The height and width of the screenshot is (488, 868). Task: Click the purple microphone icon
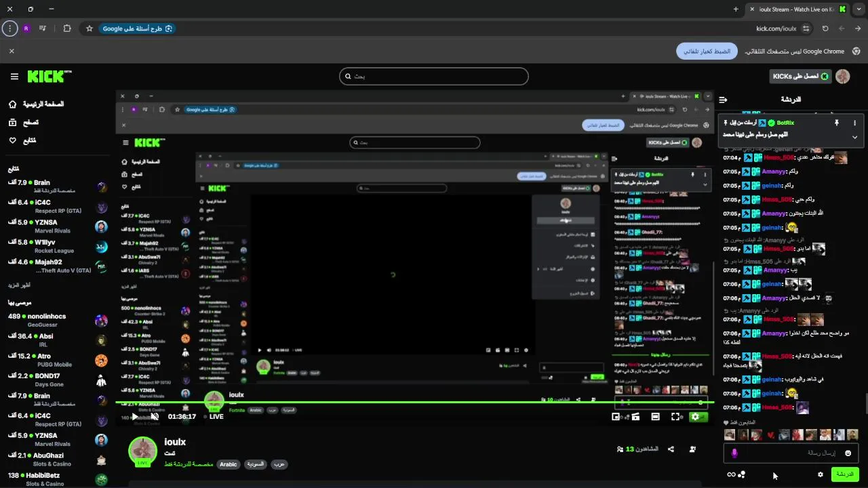(x=734, y=453)
